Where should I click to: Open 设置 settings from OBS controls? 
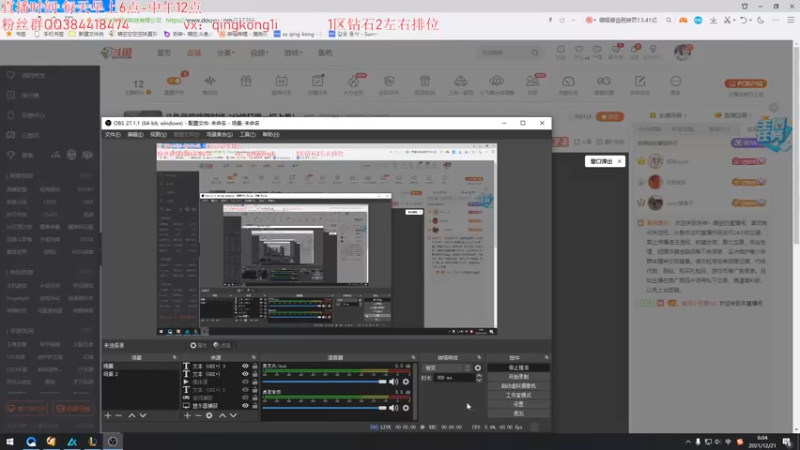pyautogui.click(x=518, y=405)
